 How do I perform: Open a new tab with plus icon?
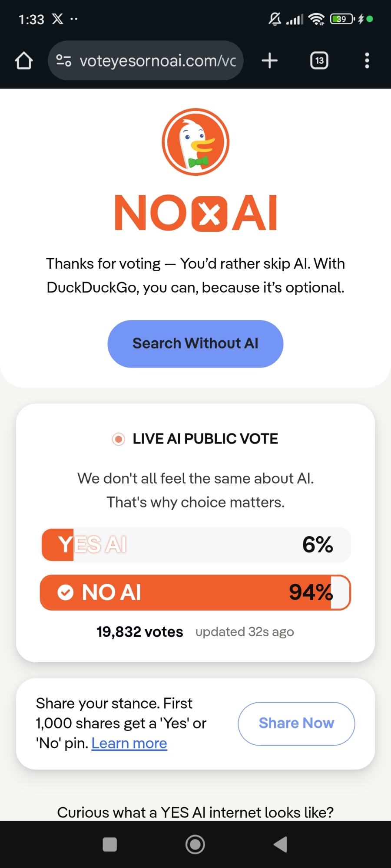click(270, 61)
